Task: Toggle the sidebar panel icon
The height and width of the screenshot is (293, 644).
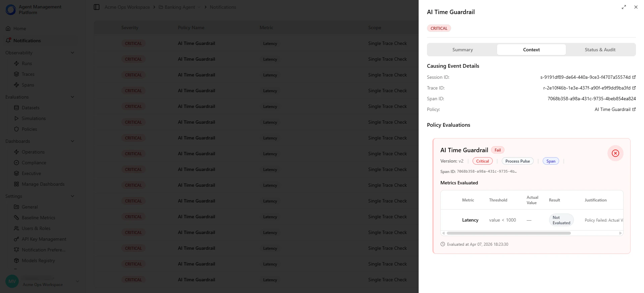Action: [97, 7]
